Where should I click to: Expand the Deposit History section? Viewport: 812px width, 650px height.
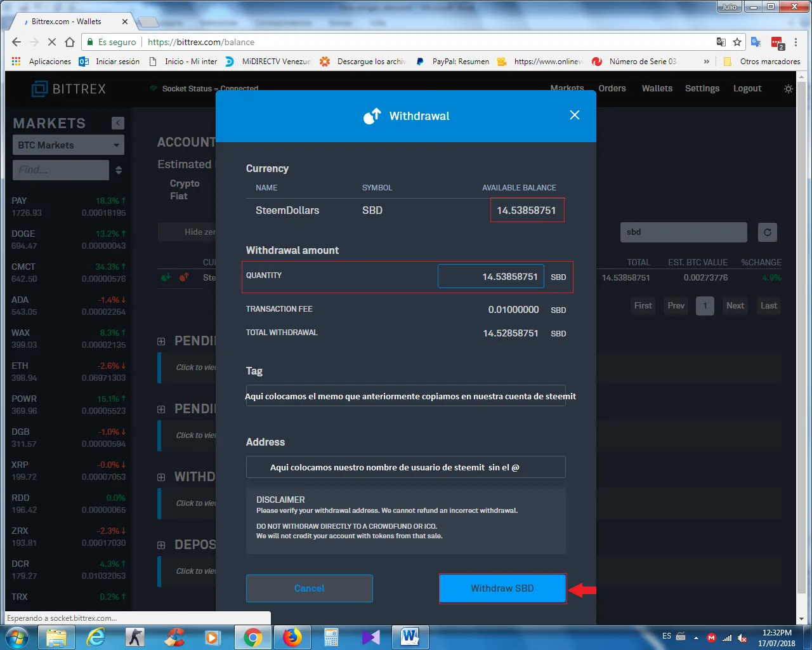(161, 545)
